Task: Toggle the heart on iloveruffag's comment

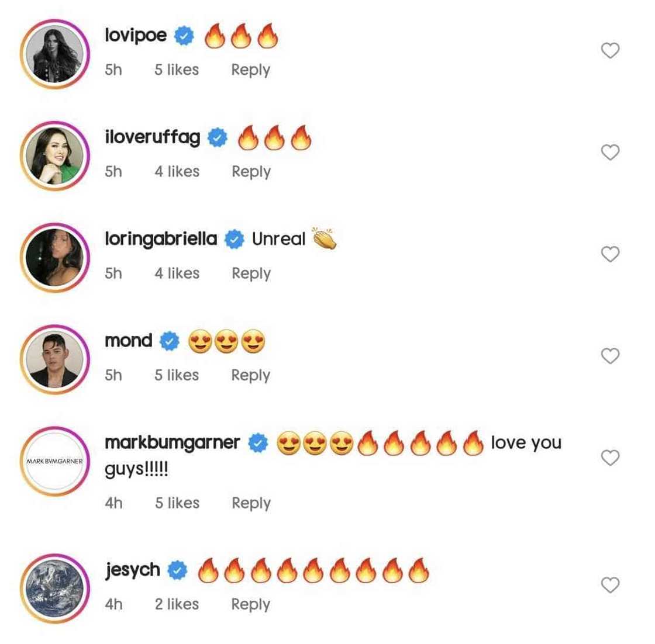Action: tap(610, 153)
